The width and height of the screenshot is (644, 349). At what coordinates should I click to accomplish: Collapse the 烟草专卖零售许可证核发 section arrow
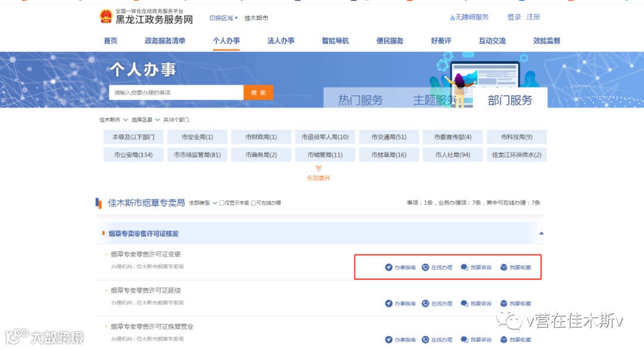click(541, 233)
